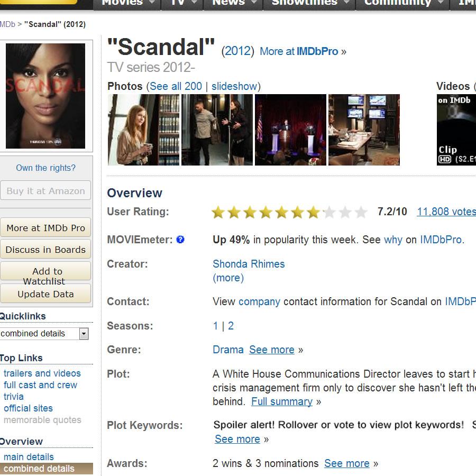Click the Add to Watchlist button
The image size is (476, 476).
point(45,271)
